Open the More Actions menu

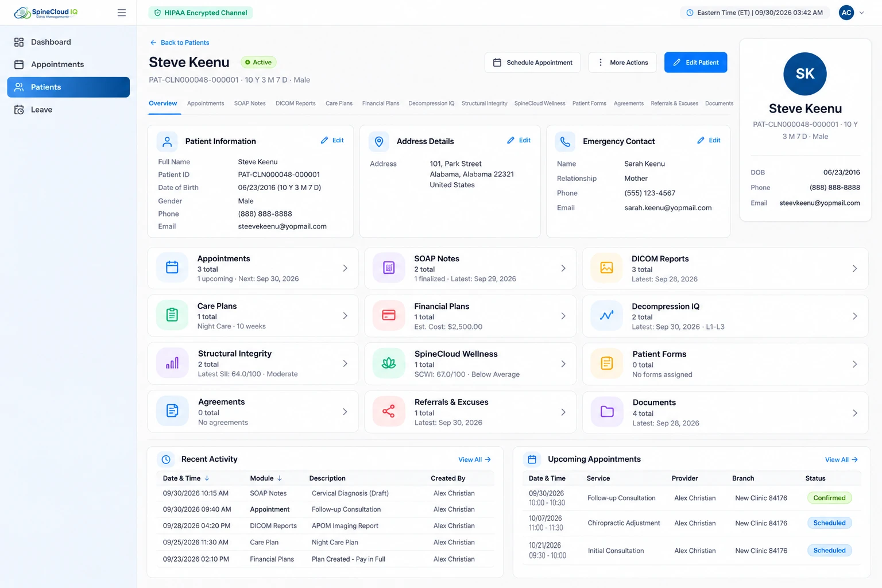pos(624,63)
